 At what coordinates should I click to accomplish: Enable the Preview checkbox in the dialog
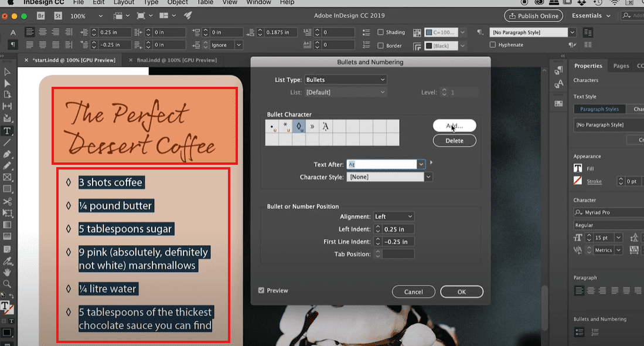261,290
